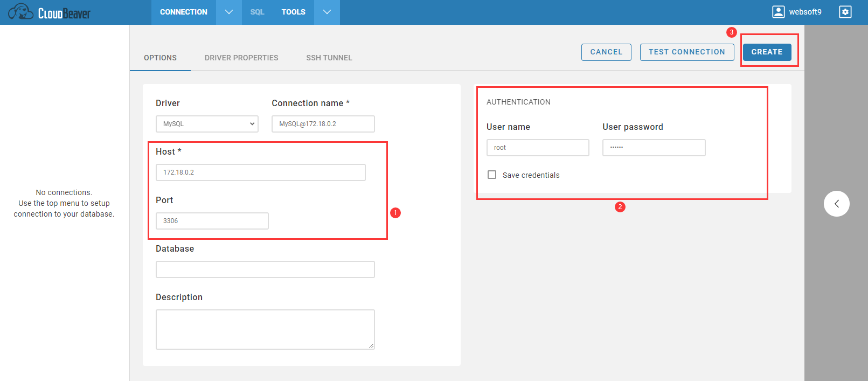The height and width of the screenshot is (381, 868).
Task: Enable the Save credentials checkbox
Action: (492, 175)
